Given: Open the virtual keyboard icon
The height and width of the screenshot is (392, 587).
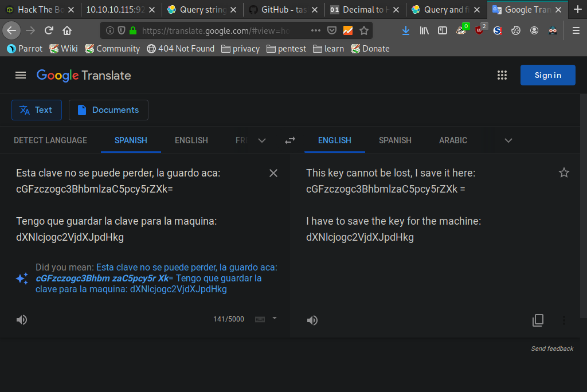Looking at the screenshot, I should click(260, 319).
